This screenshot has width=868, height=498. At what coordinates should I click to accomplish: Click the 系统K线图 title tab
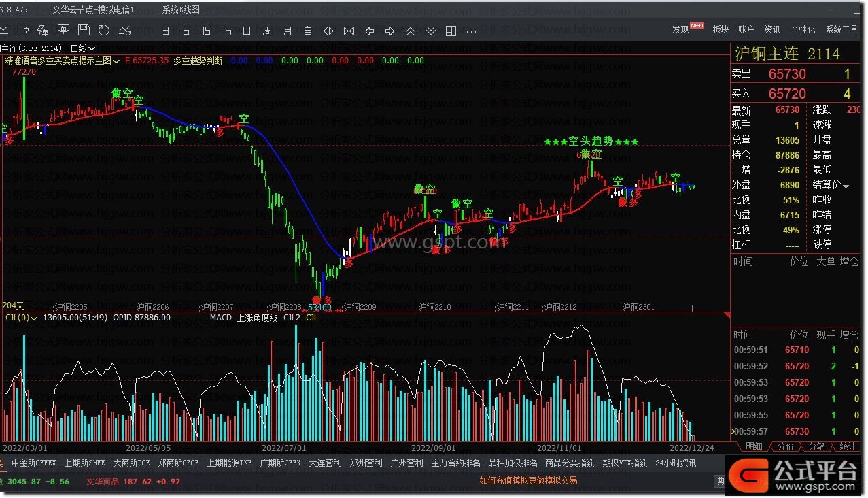pos(181,10)
